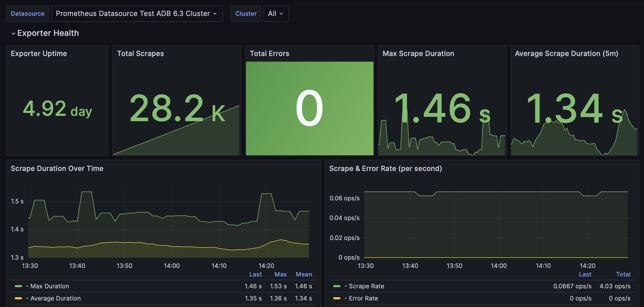
Task: Open the Exporter Uptime panel title menu
Action: [x=39, y=54]
